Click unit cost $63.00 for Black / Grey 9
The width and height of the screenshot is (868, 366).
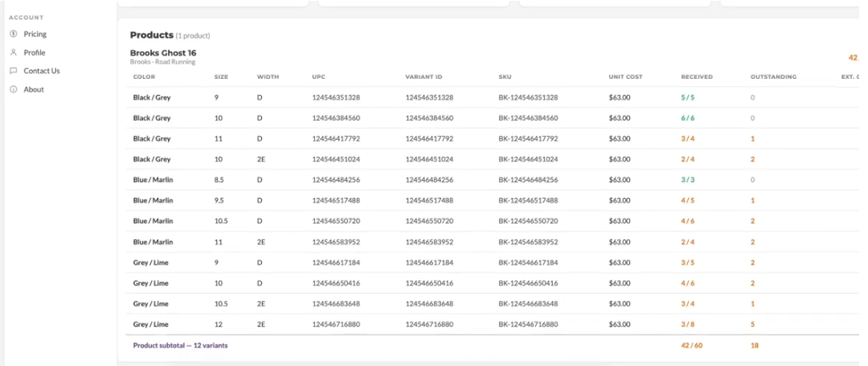tap(620, 97)
